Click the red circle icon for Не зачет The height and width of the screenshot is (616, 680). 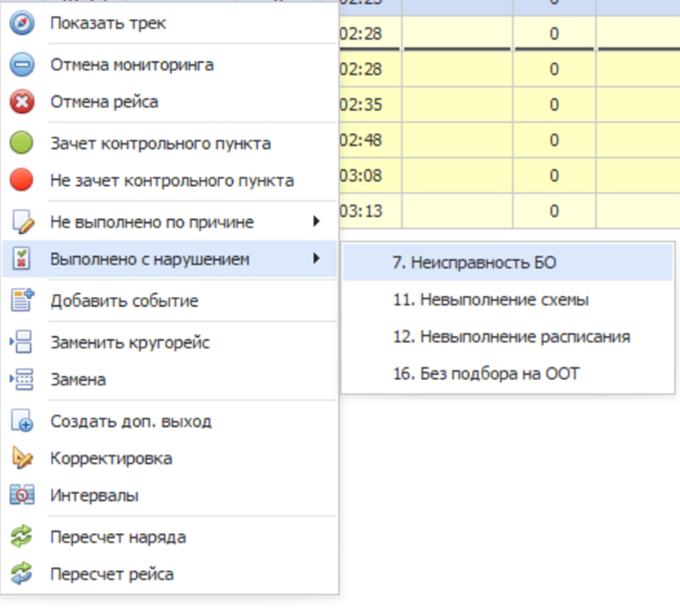tap(22, 181)
